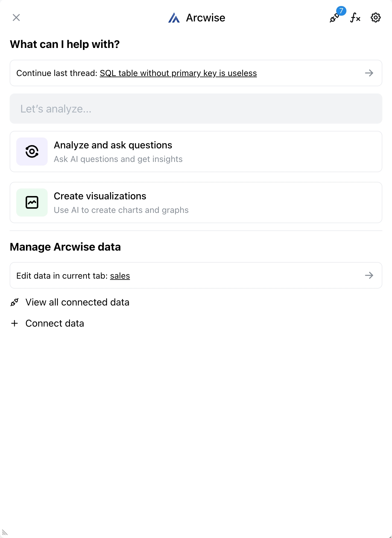This screenshot has width=392, height=538.
Task: Click the plug icon beside View all connected data
Action: [14, 302]
